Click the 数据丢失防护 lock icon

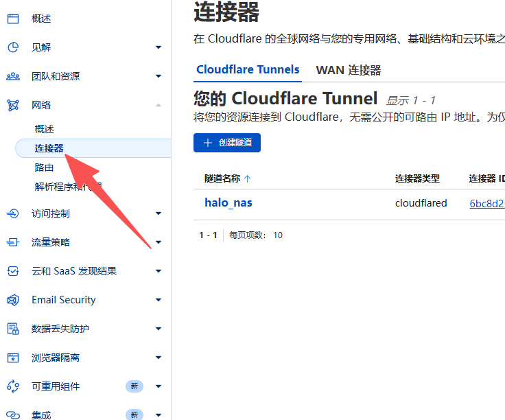13,329
